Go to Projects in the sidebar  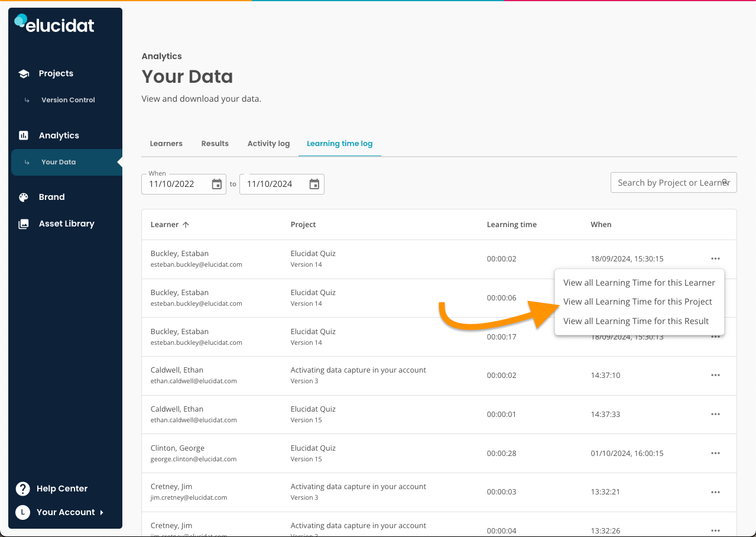[56, 74]
